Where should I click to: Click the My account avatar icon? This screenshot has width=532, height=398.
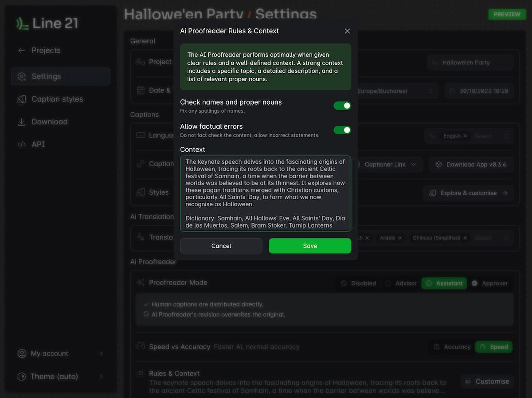[x=22, y=354]
